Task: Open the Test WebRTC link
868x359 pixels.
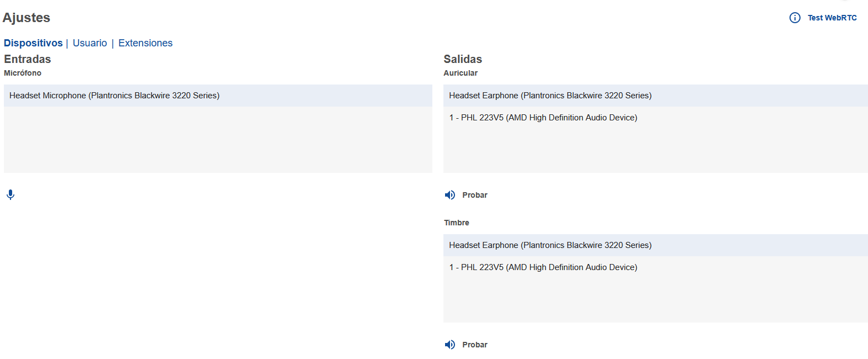Action: 832,18
